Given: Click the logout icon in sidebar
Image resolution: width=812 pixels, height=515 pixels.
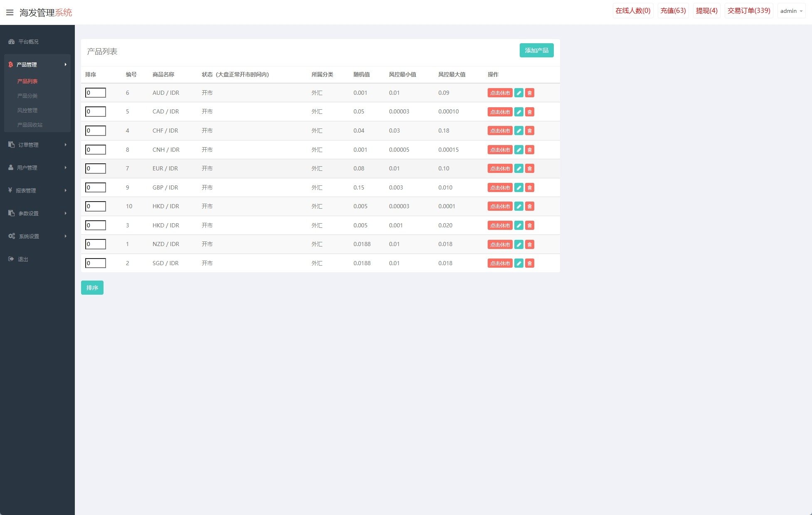Looking at the screenshot, I should pyautogui.click(x=11, y=259).
